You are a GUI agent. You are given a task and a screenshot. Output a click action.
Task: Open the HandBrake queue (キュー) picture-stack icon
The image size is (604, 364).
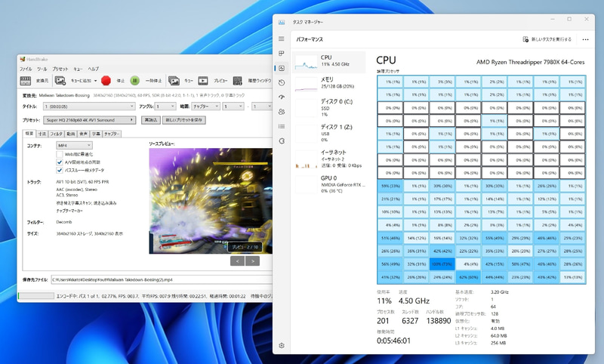[174, 81]
